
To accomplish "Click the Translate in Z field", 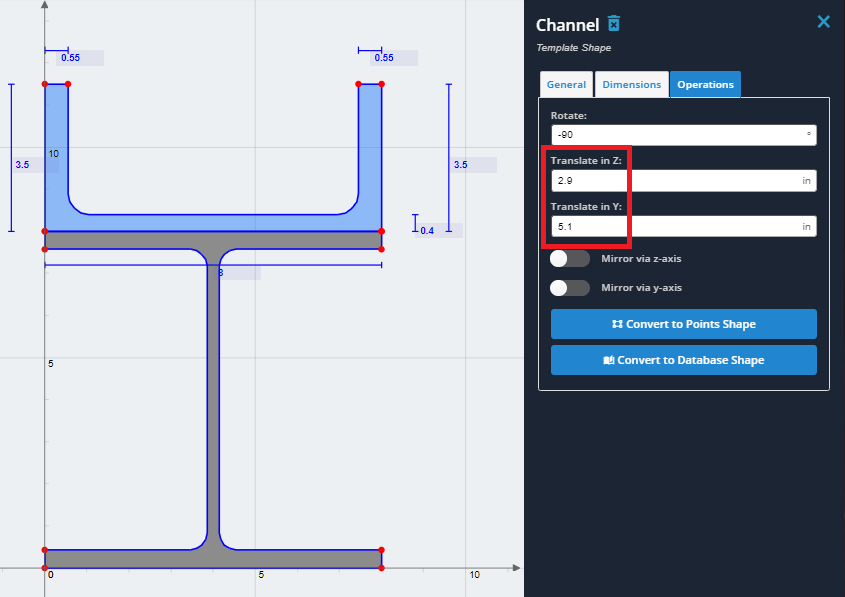I will [x=683, y=181].
